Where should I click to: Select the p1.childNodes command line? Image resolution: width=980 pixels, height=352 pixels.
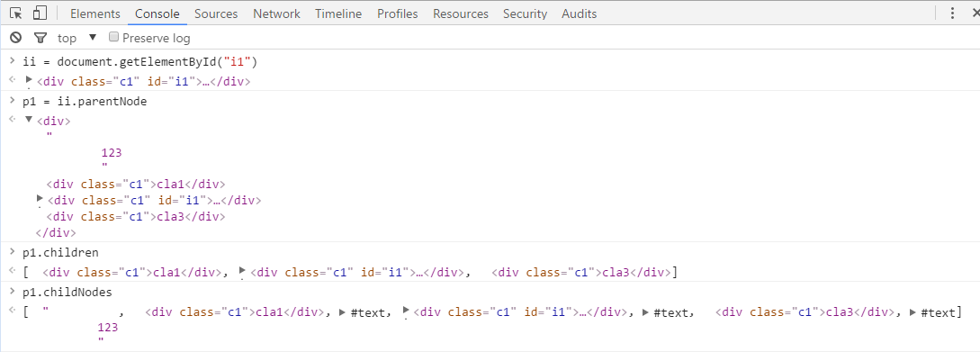[67, 292]
